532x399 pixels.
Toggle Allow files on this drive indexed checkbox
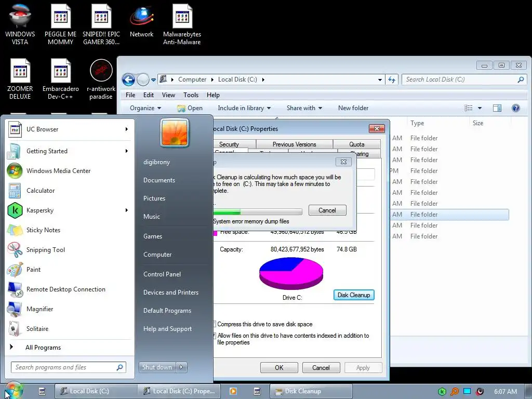point(215,336)
